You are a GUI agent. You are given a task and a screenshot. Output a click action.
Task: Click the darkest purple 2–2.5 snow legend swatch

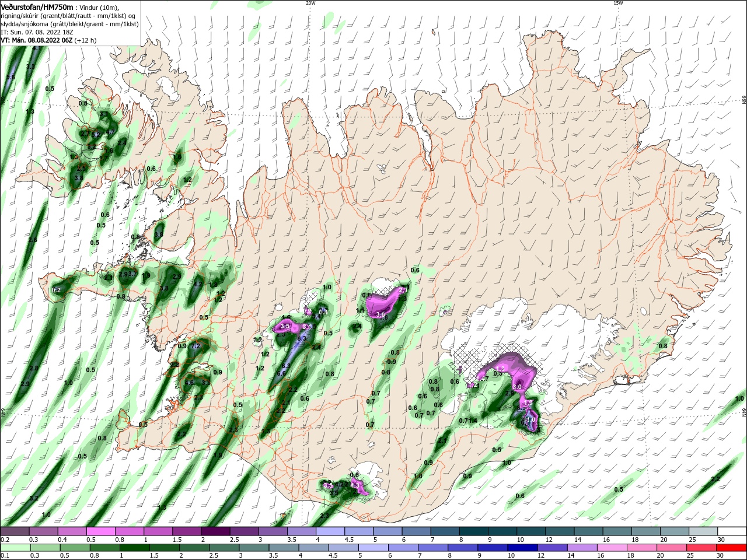pos(215,531)
